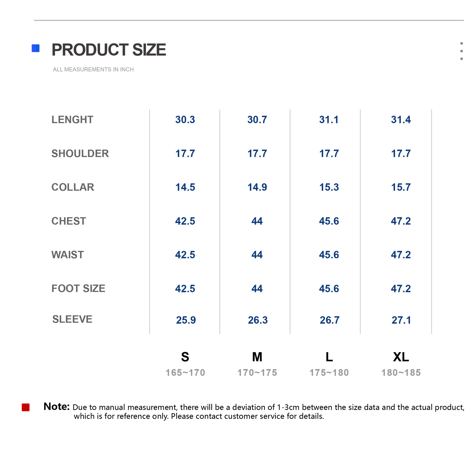Click ALL MEASUREMENTS IN INCH subtitle
Viewport: 476px width, 463px height.
pos(93,69)
